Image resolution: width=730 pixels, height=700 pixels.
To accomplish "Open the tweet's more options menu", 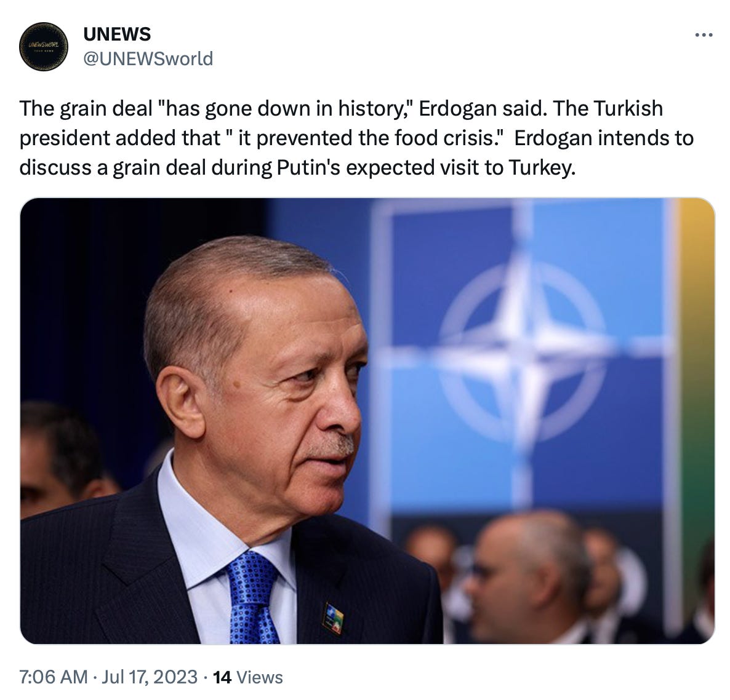I will 704,35.
